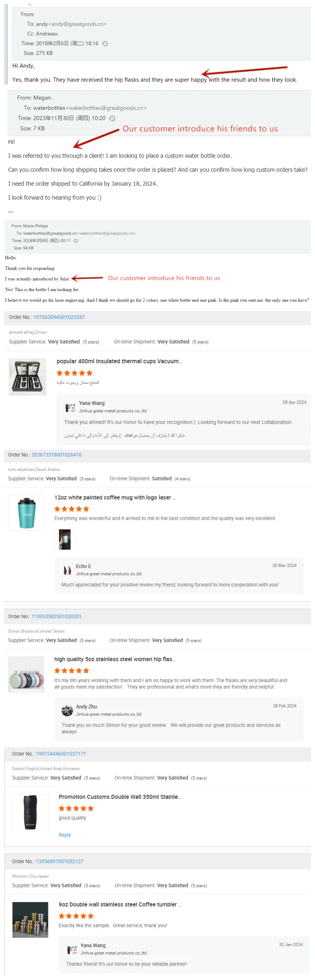Click the clock icon in Megan's email header
315x980 pixels.
point(112,118)
